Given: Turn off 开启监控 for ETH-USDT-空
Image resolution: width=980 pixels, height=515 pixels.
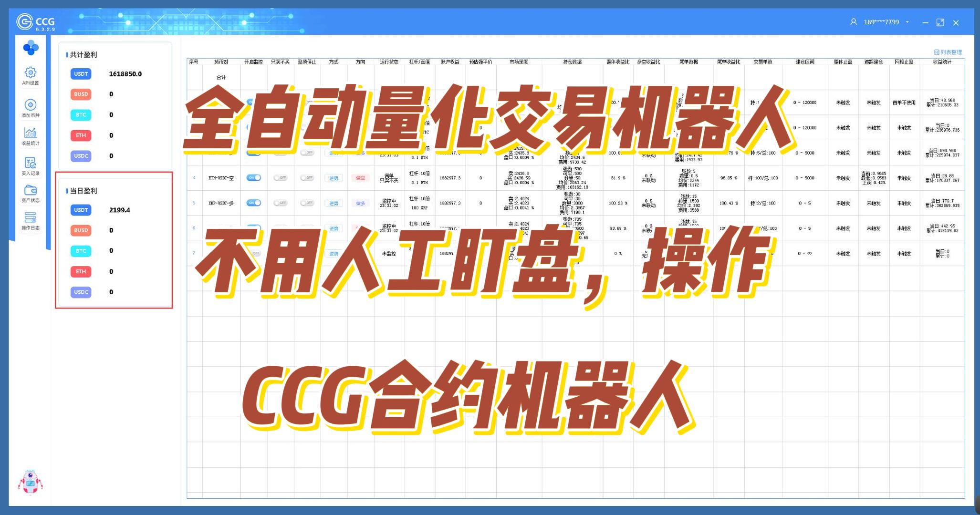Looking at the screenshot, I should [254, 178].
